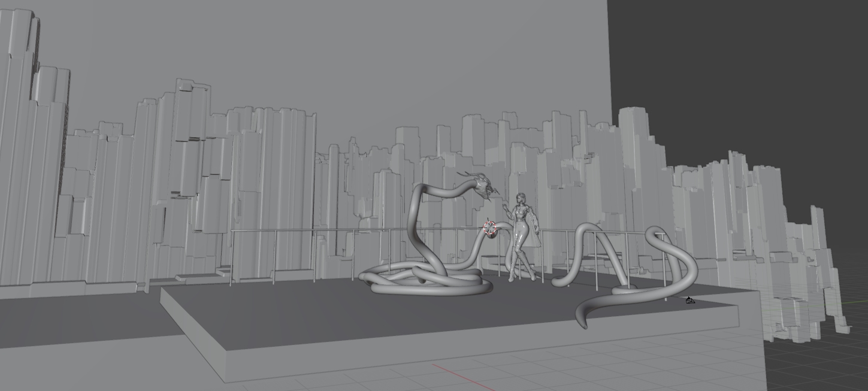Click the red-white 3D cursor

(489, 228)
